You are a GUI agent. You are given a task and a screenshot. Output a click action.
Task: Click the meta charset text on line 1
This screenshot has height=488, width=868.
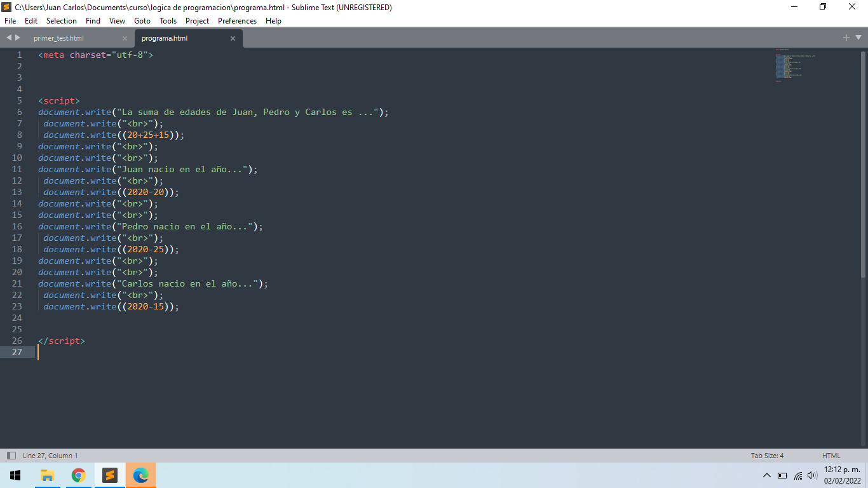96,55
